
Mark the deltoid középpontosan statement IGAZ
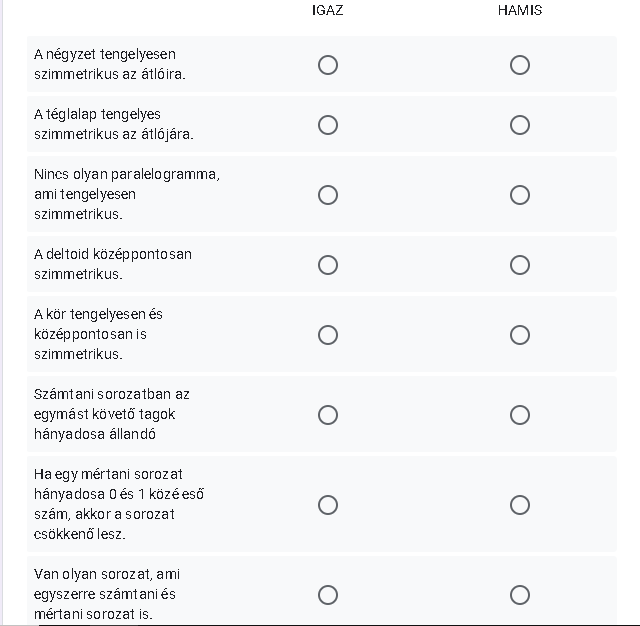[328, 265]
